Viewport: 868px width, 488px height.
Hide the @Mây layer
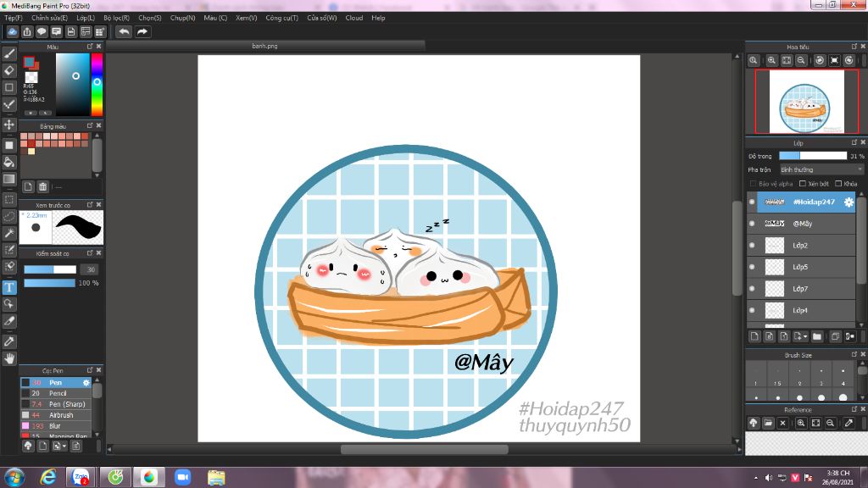[x=752, y=224]
